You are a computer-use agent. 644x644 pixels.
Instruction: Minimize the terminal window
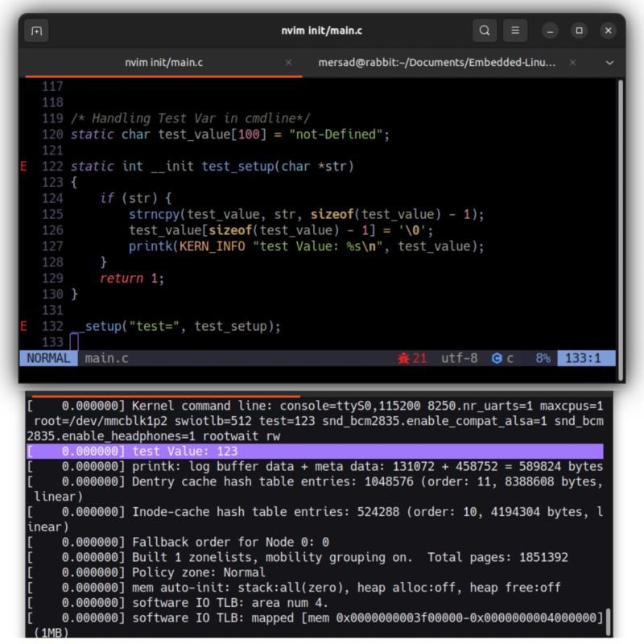click(550, 31)
